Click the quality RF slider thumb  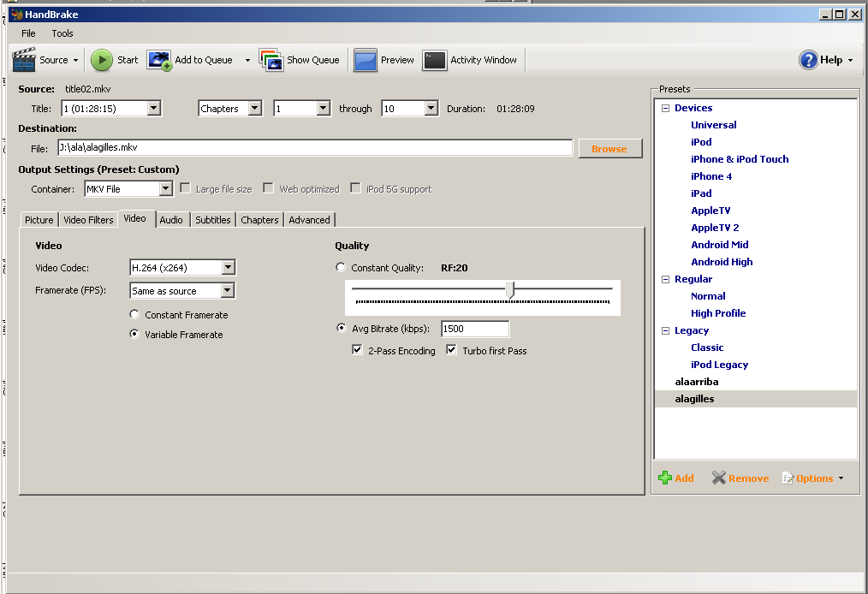(x=510, y=289)
